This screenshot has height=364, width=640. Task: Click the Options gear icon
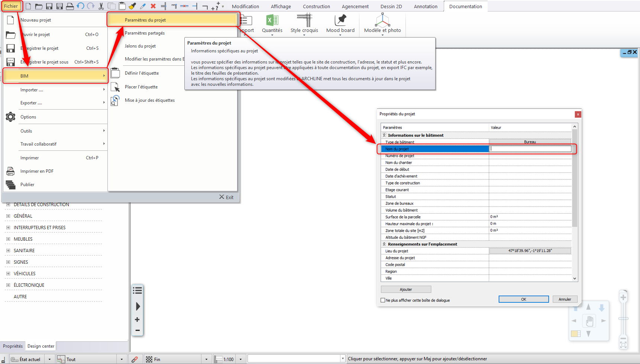[11, 117]
